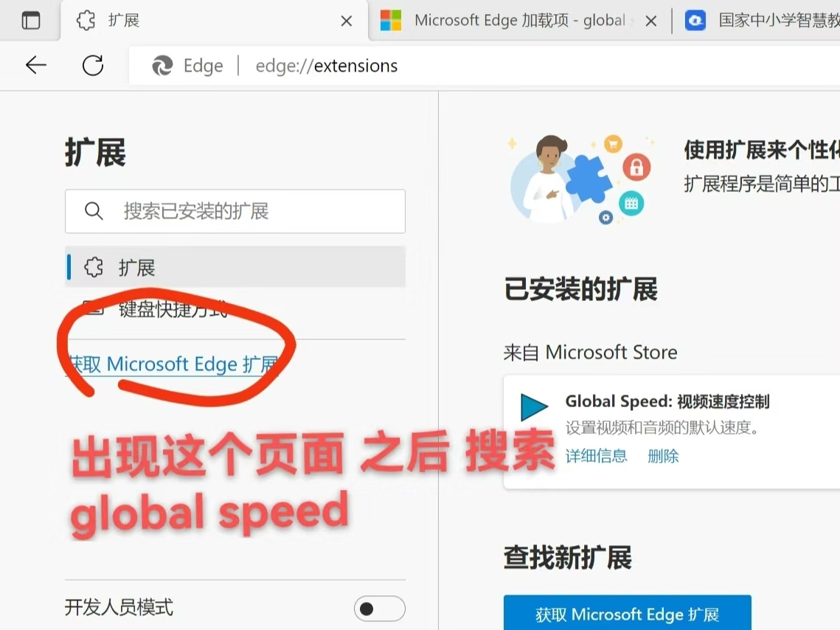Click the blue 获取 Microsoft Edge 扩展 button
Viewport: 840px width, 630px height.
628,613
